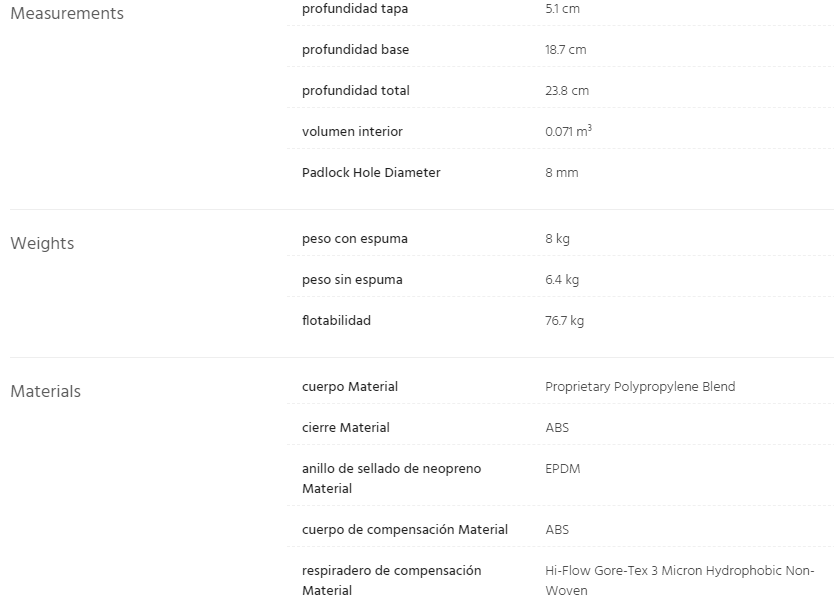
Task: Select the flotabilidad label
Action: pos(336,321)
